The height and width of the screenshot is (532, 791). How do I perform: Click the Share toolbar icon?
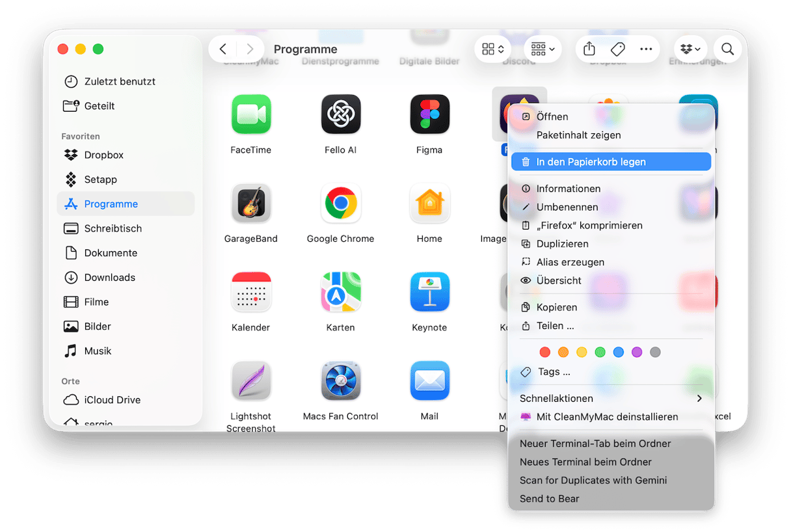[589, 49]
